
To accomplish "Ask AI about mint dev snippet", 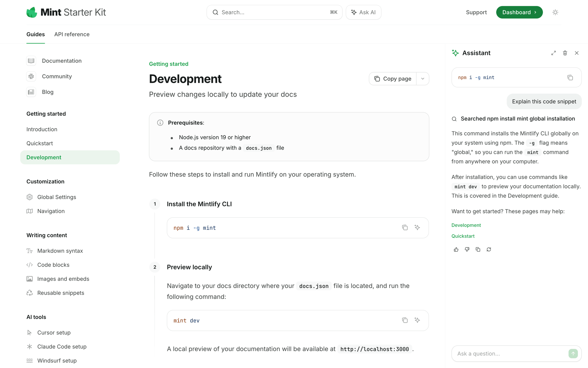I will tap(417, 320).
